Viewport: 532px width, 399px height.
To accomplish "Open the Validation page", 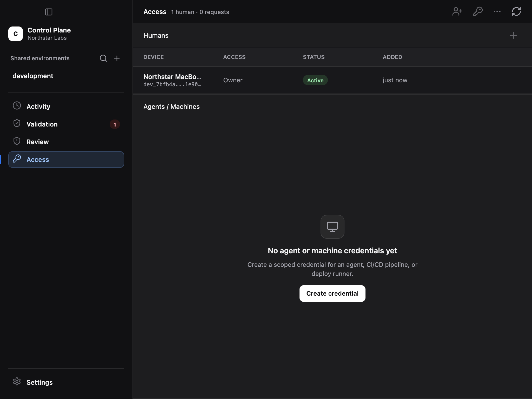I will pyautogui.click(x=66, y=124).
